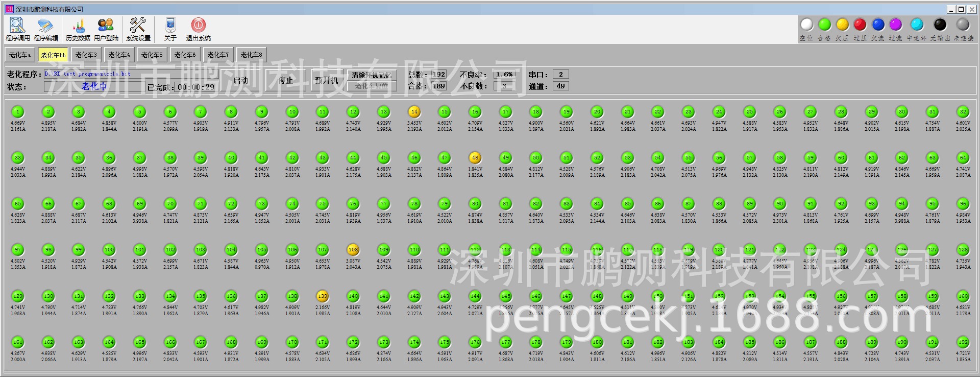This screenshot has width=980, height=377.
Task: Click the 启动 start button
Action: pos(240,80)
